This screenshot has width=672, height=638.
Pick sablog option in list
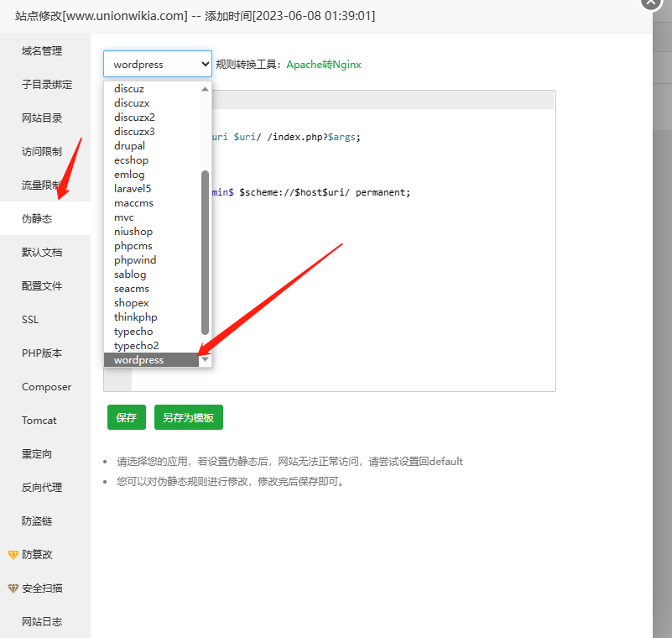tap(152, 274)
